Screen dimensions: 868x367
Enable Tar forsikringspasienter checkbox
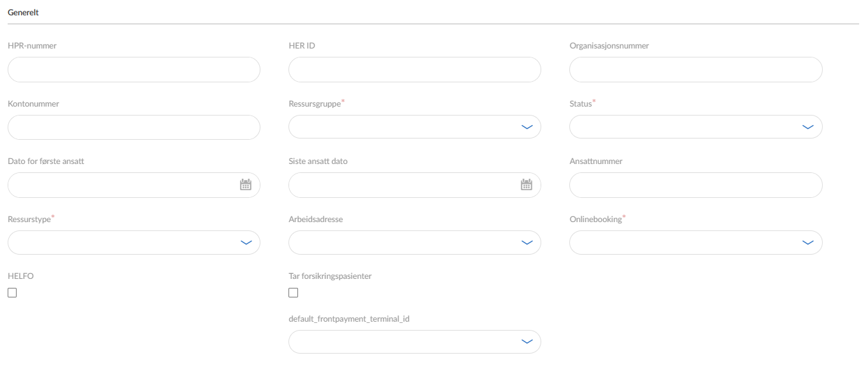[x=293, y=293]
